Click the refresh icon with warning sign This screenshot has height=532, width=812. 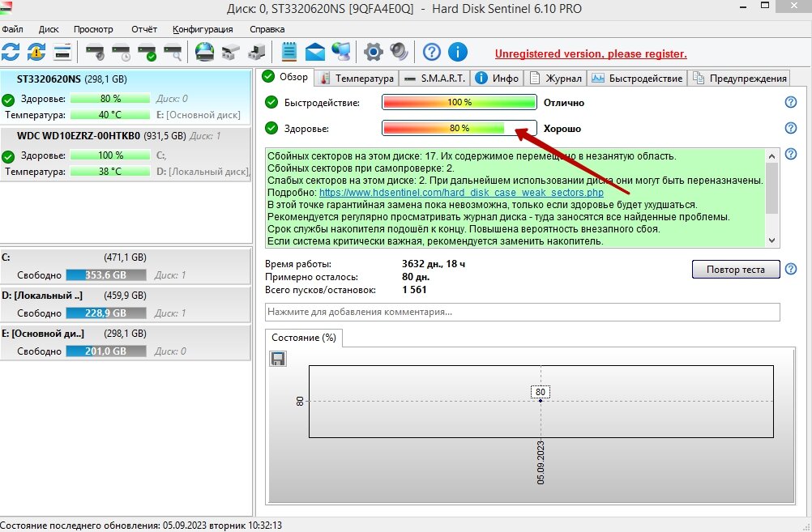(x=36, y=53)
